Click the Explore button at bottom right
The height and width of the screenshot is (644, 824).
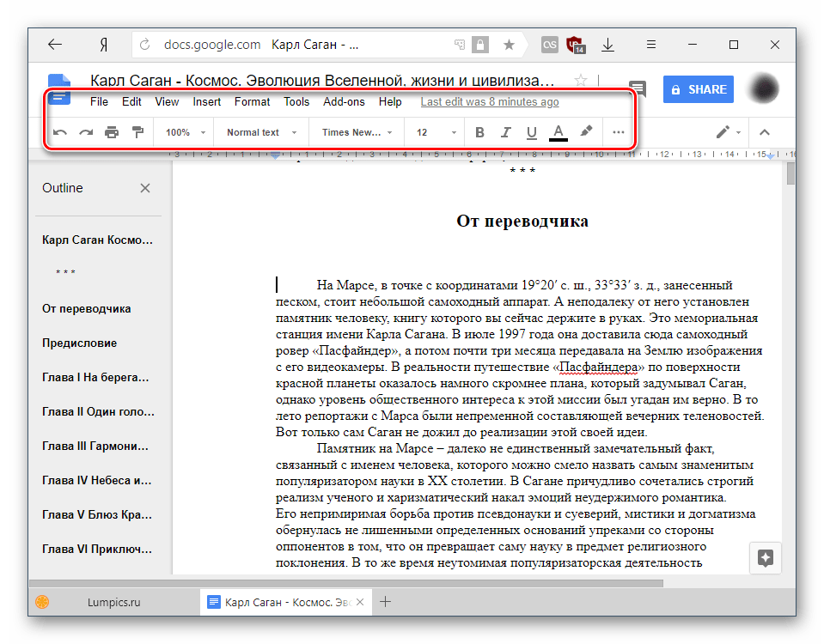click(765, 558)
